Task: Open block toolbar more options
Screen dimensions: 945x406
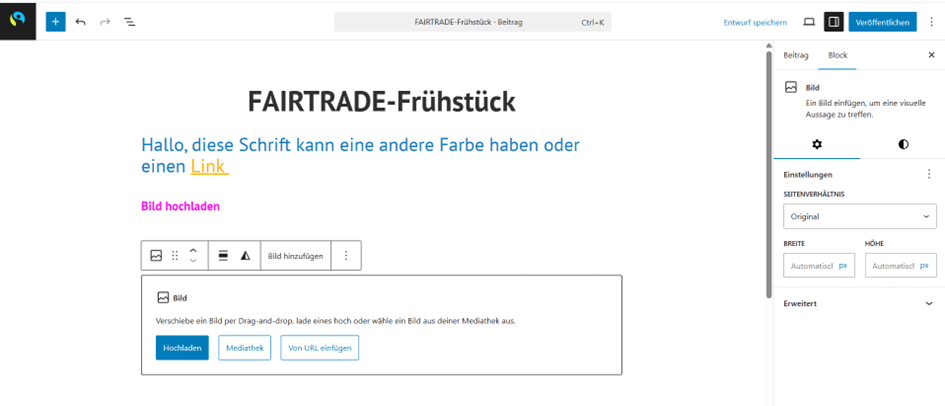Action: point(346,255)
